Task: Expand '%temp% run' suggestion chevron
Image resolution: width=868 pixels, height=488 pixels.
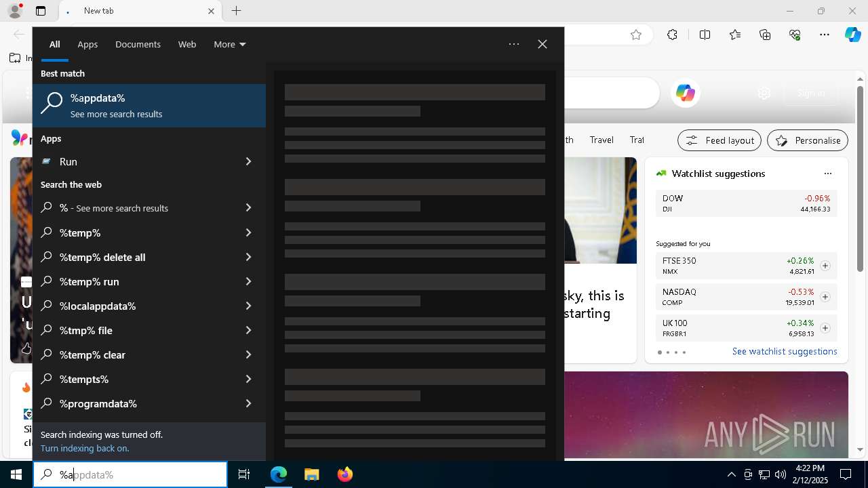Action: coord(248,281)
